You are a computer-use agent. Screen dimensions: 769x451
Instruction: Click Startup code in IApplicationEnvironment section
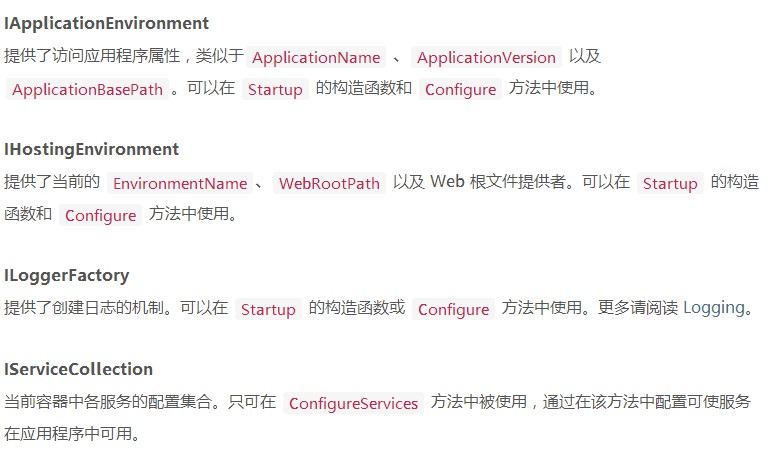275,89
